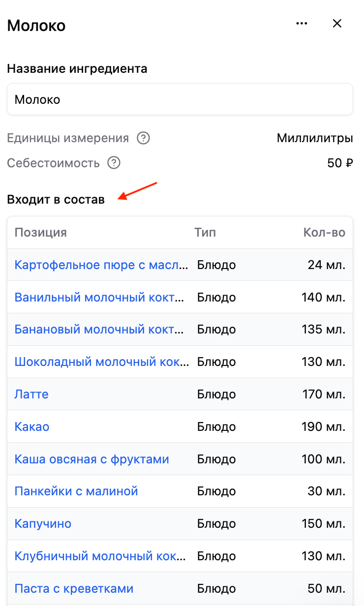Click the Тип column header

(205, 233)
